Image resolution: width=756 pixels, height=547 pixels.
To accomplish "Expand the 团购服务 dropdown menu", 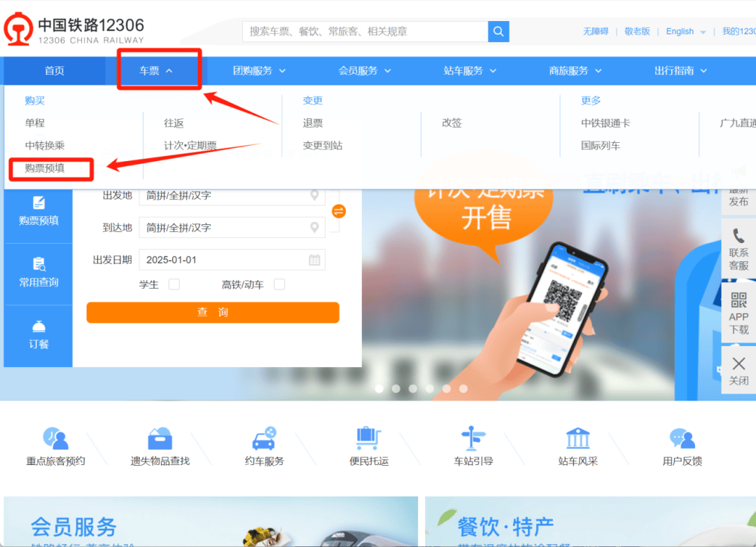I will (x=259, y=71).
